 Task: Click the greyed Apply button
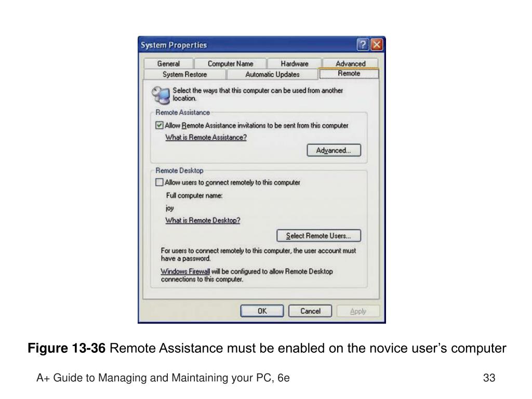click(358, 311)
